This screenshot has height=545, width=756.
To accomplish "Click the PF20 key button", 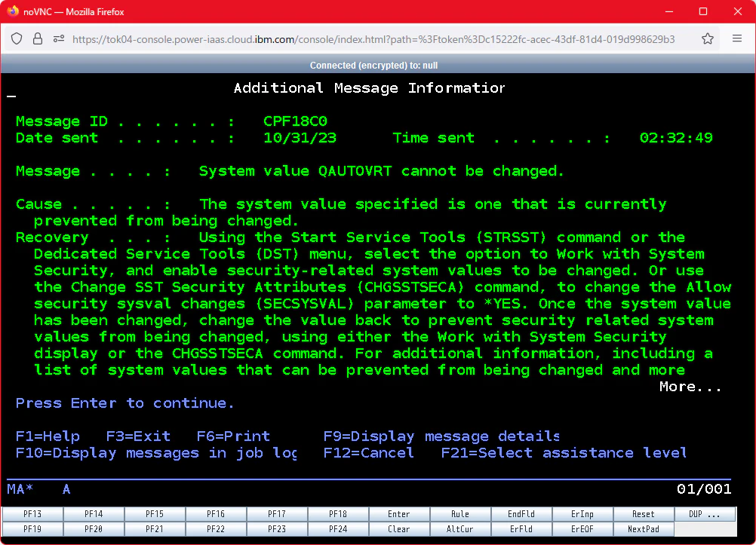I will pos(94,529).
